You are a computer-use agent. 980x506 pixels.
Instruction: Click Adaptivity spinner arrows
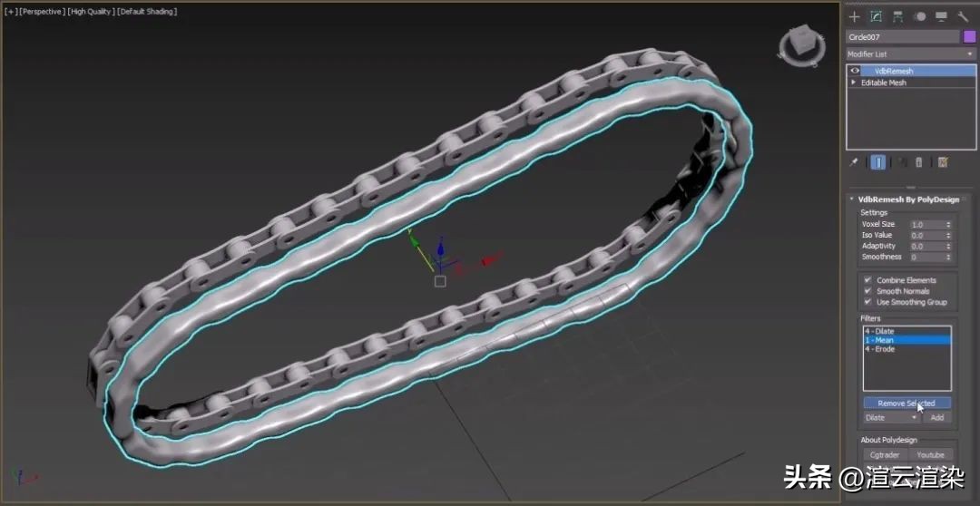pos(948,246)
